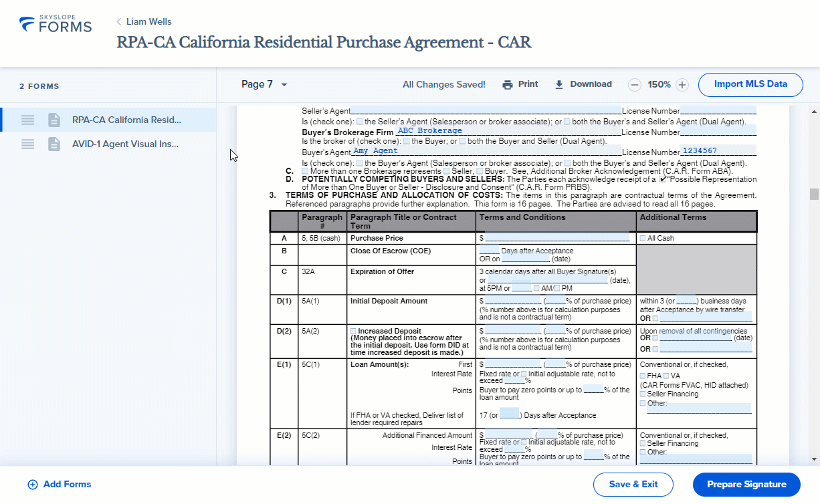
Task: Click the Purchase Price amount field
Action: coord(557,237)
